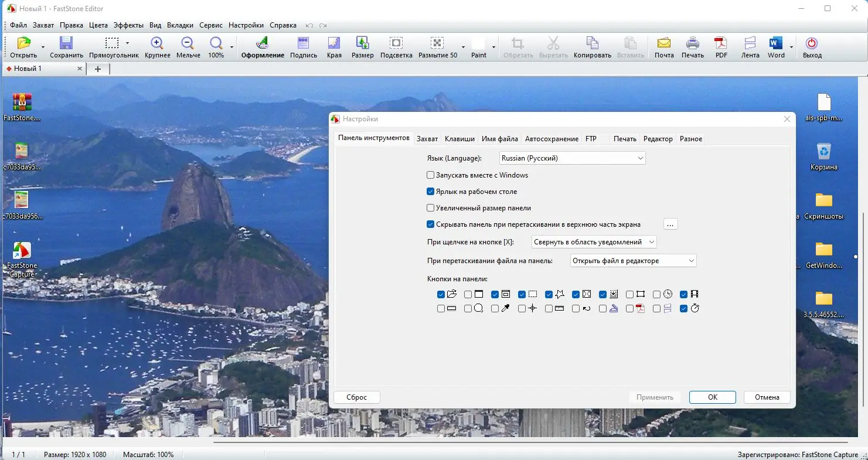Open the Оформление drawing tool
The height and width of the screenshot is (460, 868).
263,43
